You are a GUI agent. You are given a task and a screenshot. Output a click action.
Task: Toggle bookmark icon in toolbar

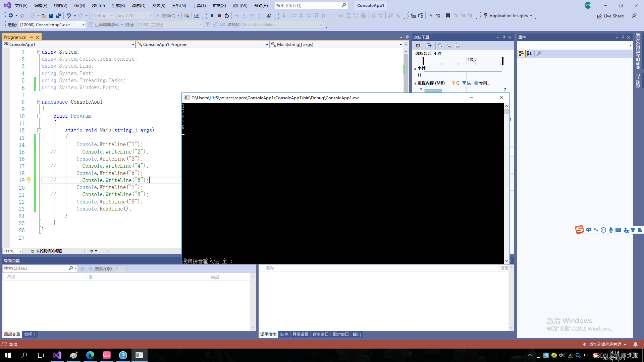pos(448,16)
